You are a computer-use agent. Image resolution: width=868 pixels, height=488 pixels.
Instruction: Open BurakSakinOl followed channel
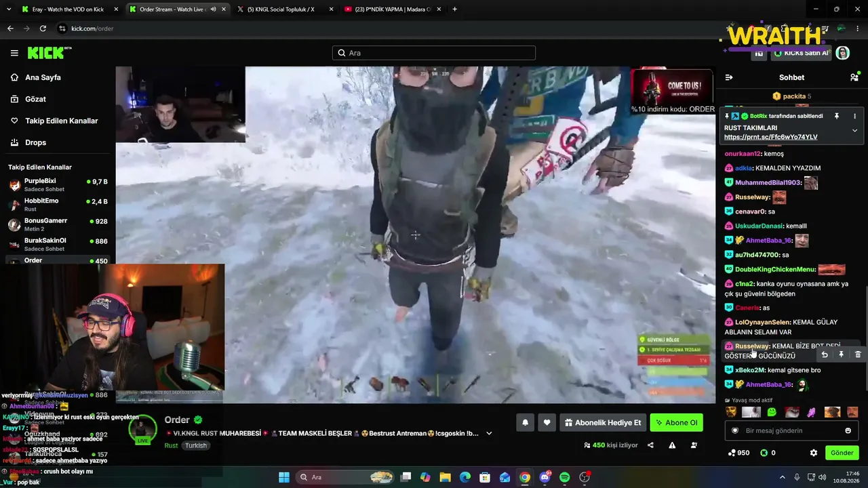coord(58,244)
